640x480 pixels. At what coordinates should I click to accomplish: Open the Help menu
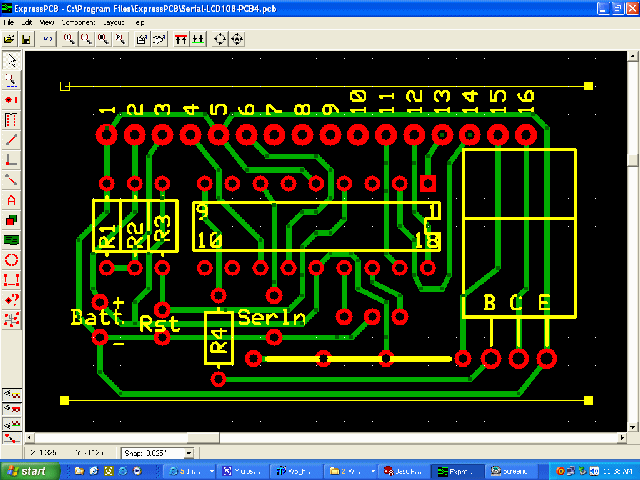point(140,22)
